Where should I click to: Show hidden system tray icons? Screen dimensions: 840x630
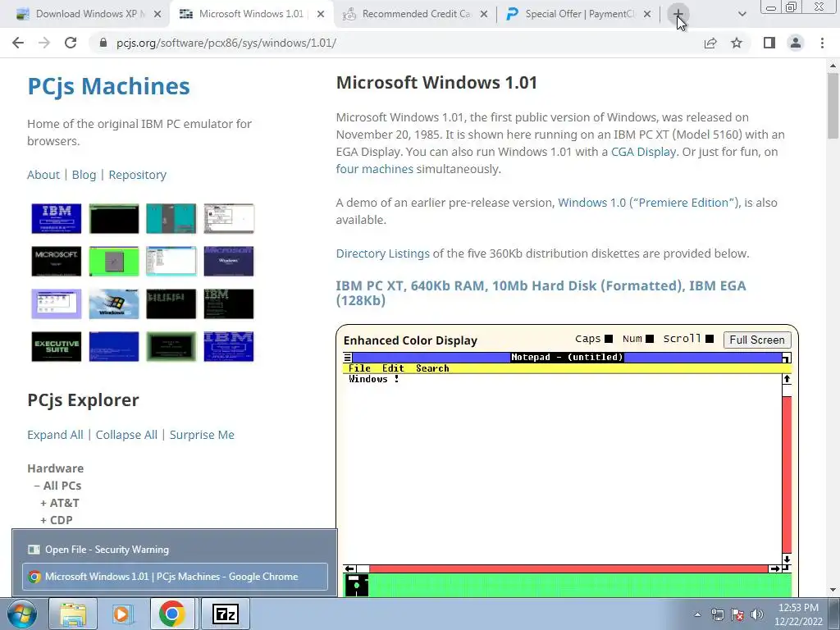click(697, 615)
